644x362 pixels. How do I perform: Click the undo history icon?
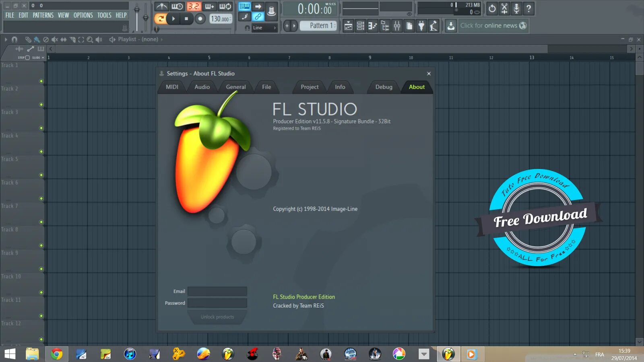[x=492, y=8]
